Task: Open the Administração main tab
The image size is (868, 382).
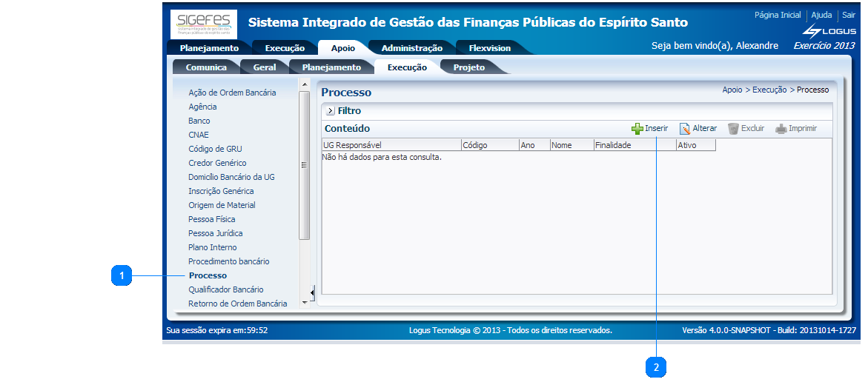Action: pos(411,48)
